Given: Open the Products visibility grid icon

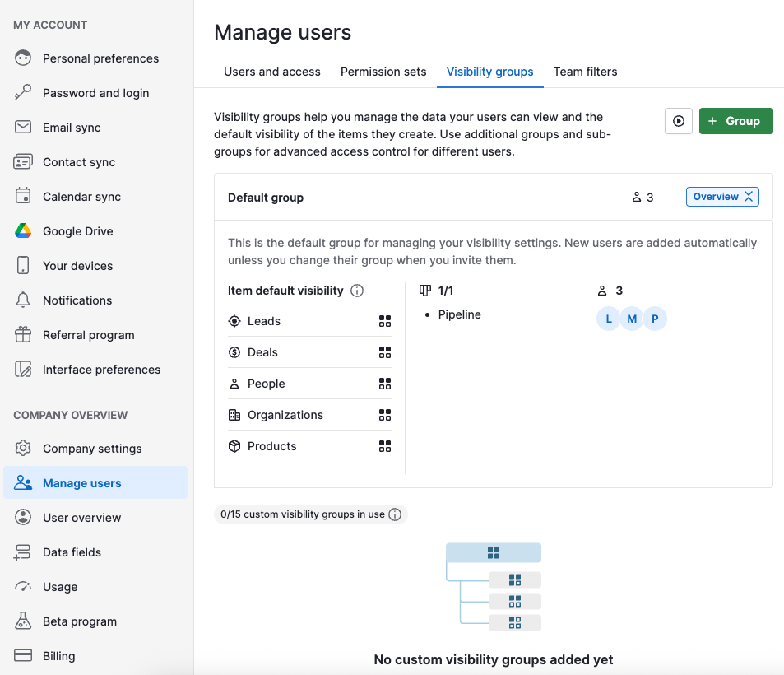Looking at the screenshot, I should click(384, 446).
